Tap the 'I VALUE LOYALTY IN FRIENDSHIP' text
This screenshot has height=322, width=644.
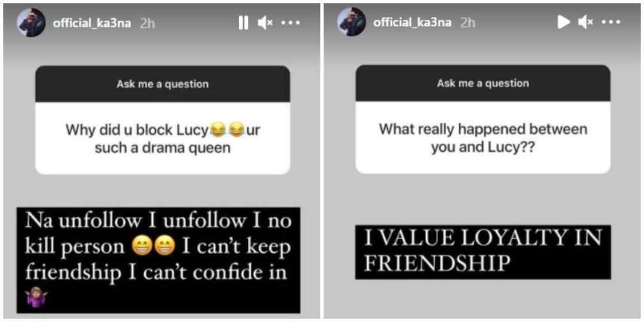click(x=483, y=252)
